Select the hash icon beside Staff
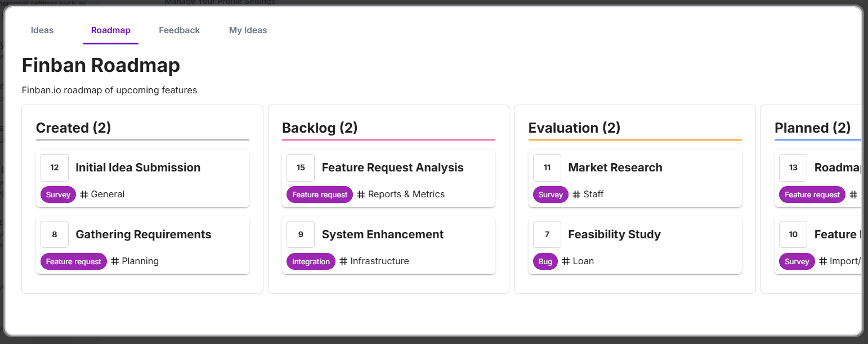Viewport: 868px width, 344px height. (576, 194)
